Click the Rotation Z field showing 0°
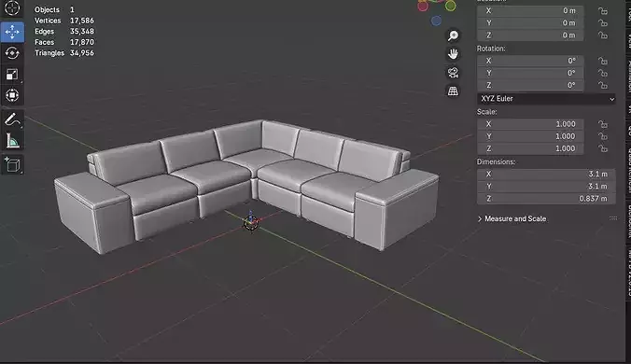 (530, 85)
